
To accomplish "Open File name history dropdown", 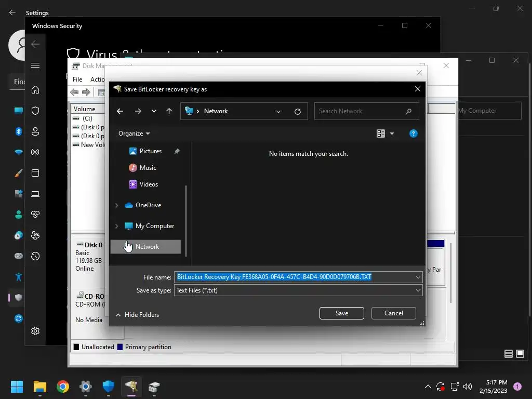I will pyautogui.click(x=418, y=277).
